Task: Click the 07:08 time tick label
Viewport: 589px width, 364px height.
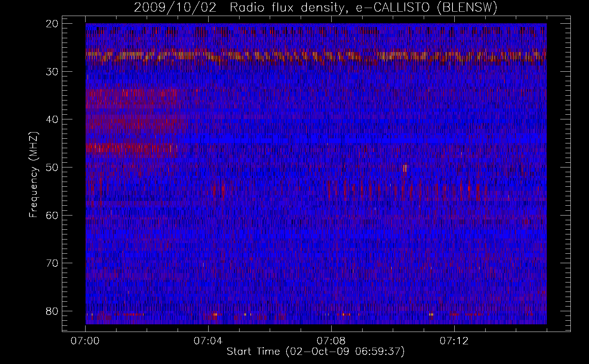Action: pyautogui.click(x=331, y=341)
